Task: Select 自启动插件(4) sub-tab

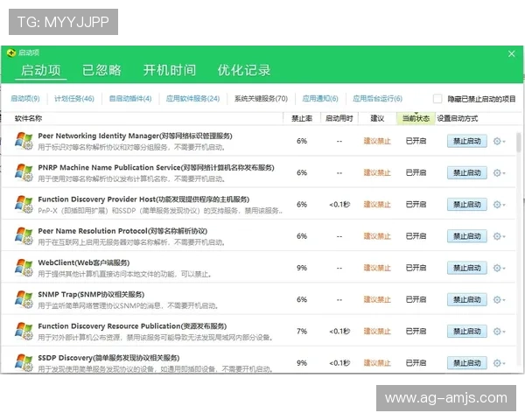Action: point(130,99)
